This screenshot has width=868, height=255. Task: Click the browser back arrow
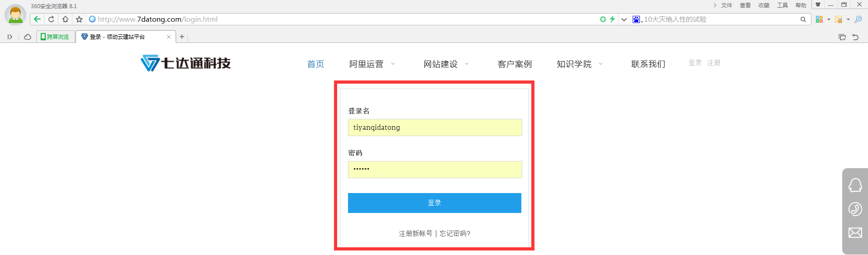[x=37, y=19]
